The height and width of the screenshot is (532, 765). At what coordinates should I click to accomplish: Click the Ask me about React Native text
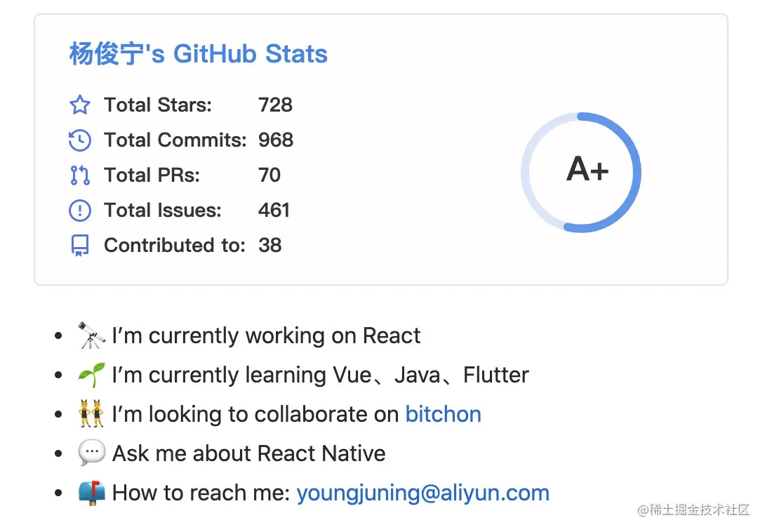tap(249, 453)
